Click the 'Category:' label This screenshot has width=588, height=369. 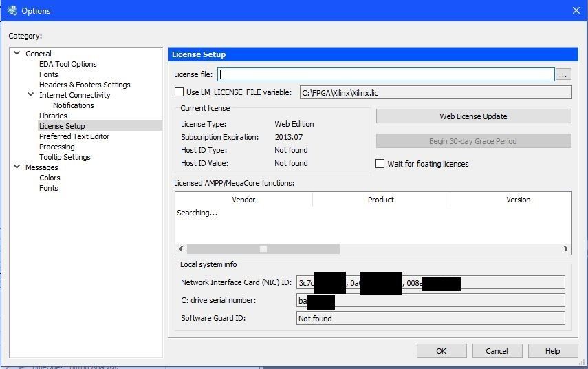pyautogui.click(x=25, y=36)
